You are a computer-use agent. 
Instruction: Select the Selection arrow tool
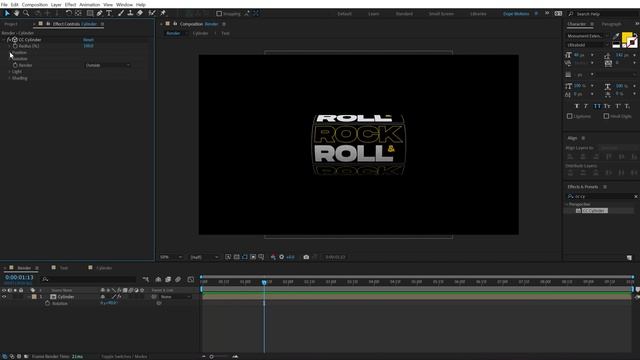[7, 13]
